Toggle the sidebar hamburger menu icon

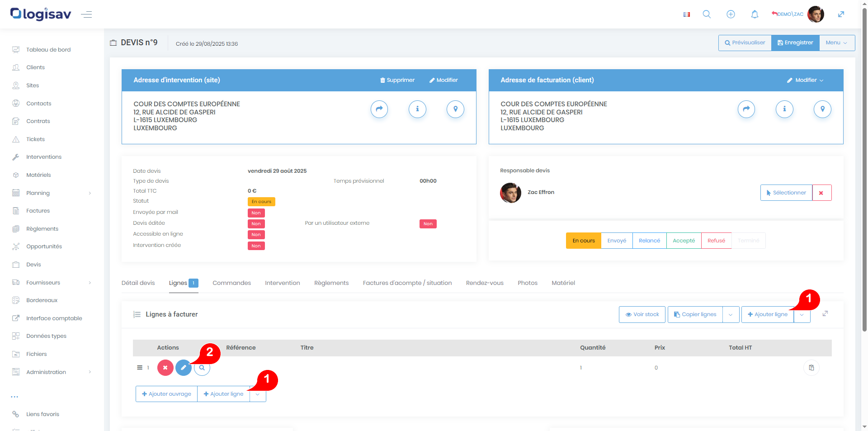coord(86,14)
